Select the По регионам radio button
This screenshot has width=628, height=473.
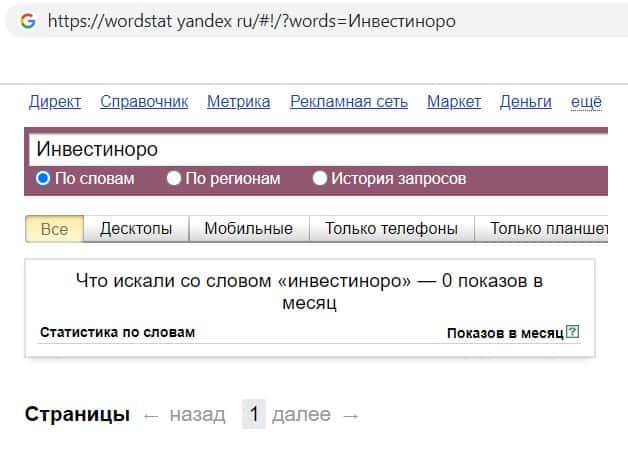(173, 178)
